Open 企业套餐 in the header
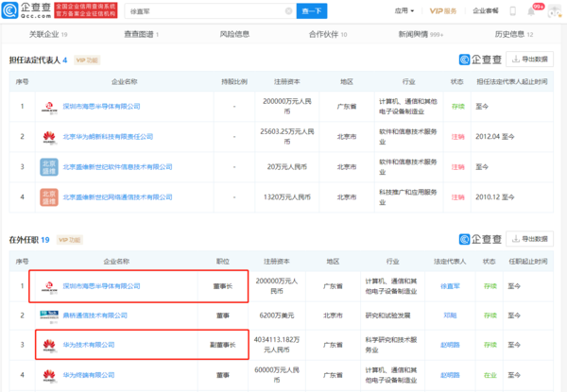567x392 pixels. (486, 10)
